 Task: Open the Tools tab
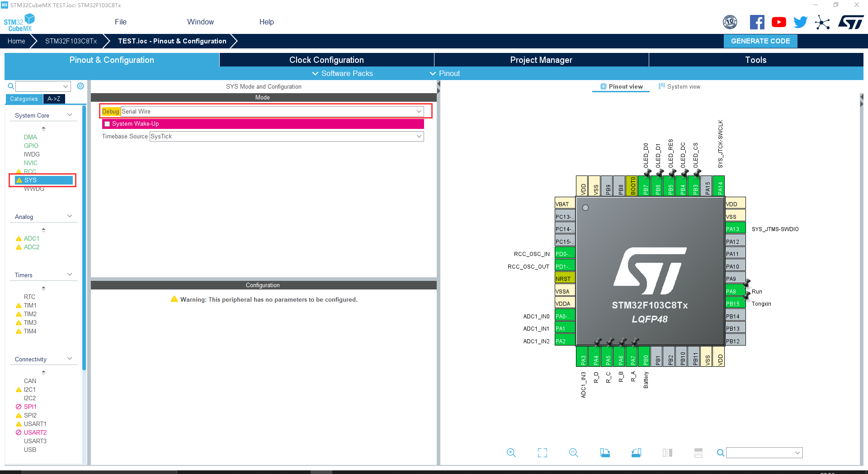(756, 60)
